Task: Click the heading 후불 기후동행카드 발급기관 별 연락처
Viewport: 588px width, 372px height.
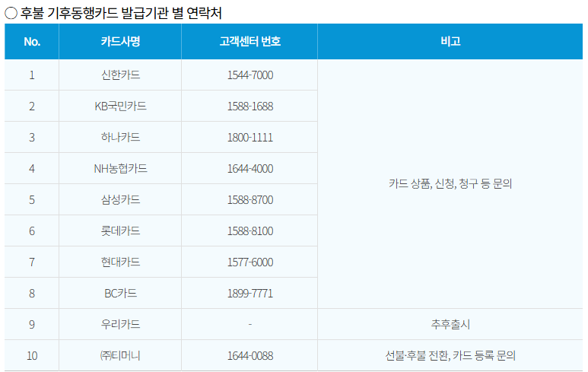Action: (121, 13)
